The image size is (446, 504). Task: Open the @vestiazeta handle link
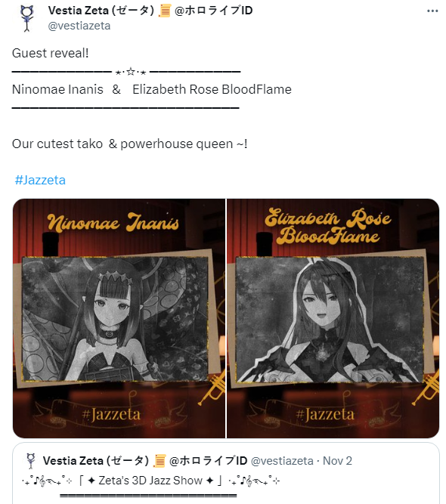(x=79, y=26)
